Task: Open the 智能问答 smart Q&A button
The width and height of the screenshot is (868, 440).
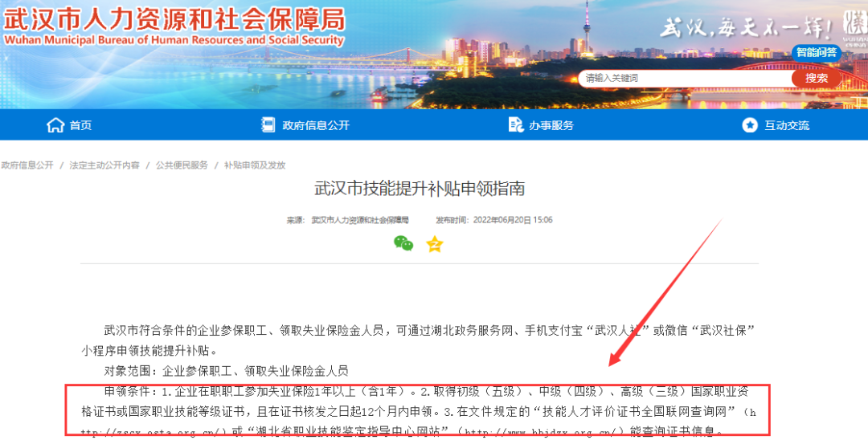Action: click(x=817, y=53)
